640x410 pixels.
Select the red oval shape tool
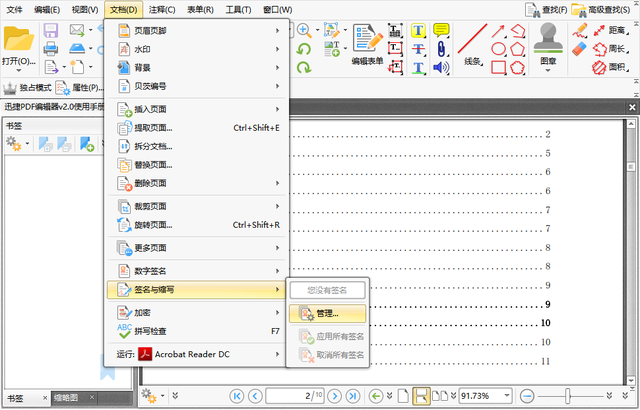coord(498,49)
